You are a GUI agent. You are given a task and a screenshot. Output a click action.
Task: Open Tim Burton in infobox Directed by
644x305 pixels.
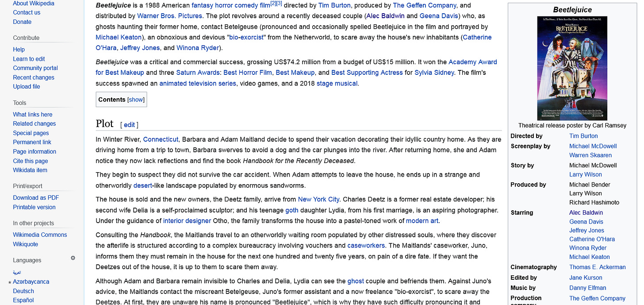point(583,136)
